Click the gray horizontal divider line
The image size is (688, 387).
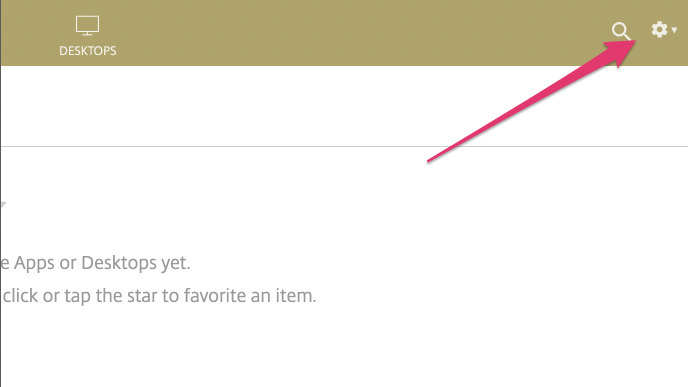344,147
